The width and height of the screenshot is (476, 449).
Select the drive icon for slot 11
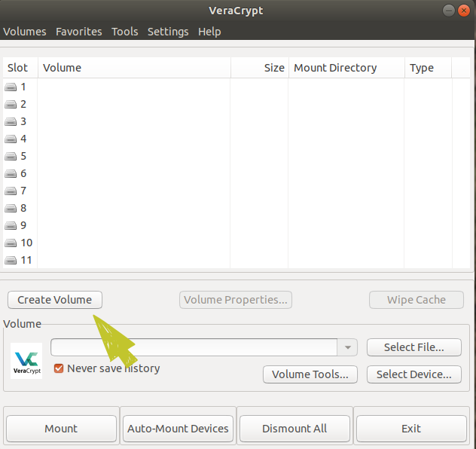[x=11, y=260]
